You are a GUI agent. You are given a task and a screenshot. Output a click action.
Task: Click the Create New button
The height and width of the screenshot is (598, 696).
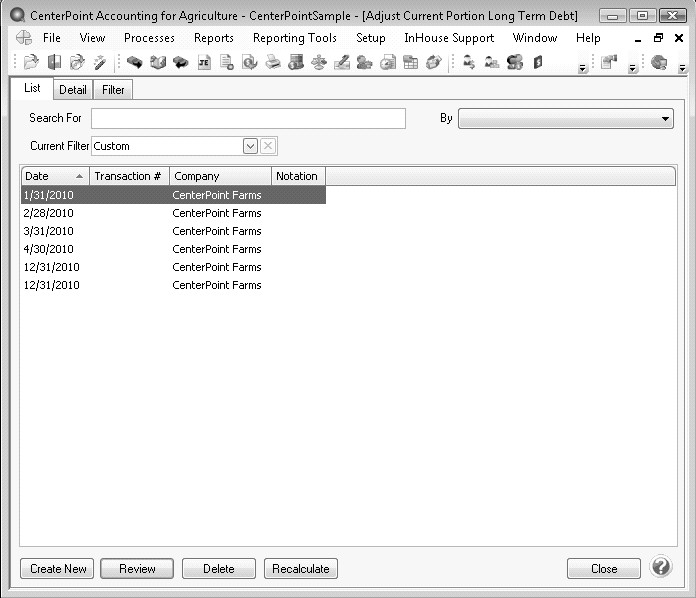click(x=58, y=569)
